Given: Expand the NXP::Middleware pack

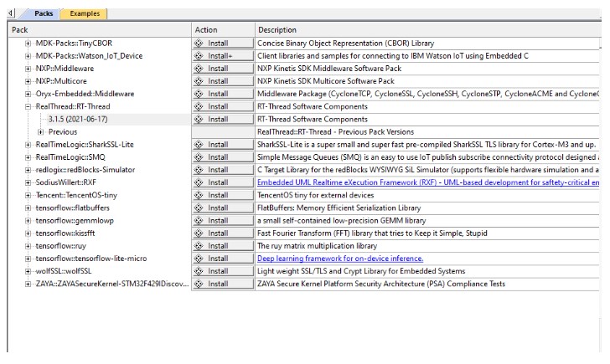Looking at the screenshot, I should (x=28, y=69).
